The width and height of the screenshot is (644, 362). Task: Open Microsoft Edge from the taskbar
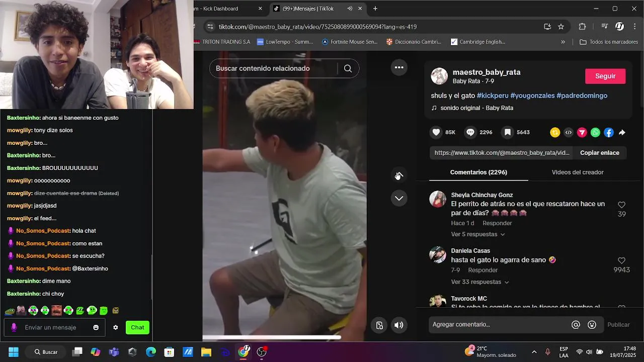pyautogui.click(x=151, y=352)
